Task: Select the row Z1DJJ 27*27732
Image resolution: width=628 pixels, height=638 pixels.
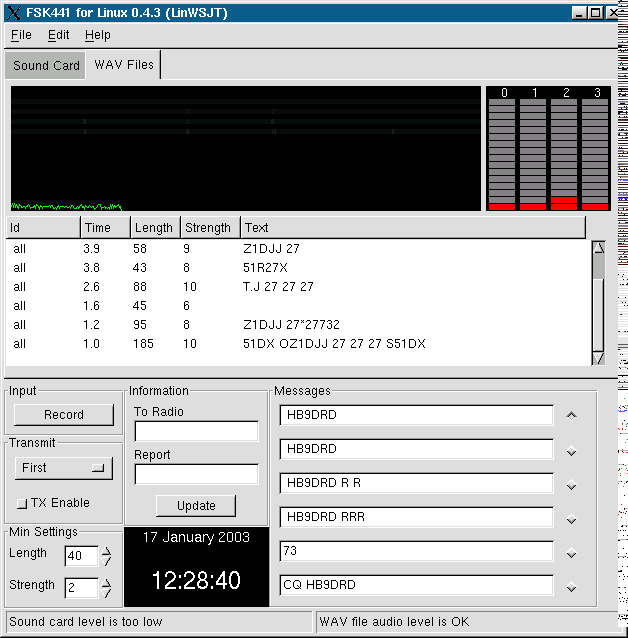Action: coord(298,325)
